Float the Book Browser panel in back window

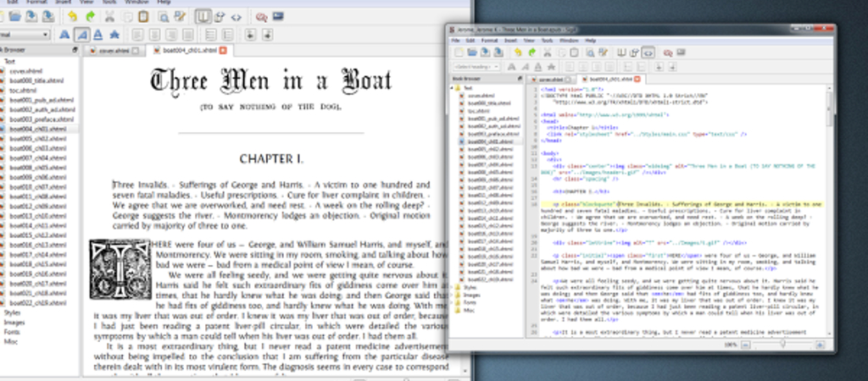coord(75,50)
